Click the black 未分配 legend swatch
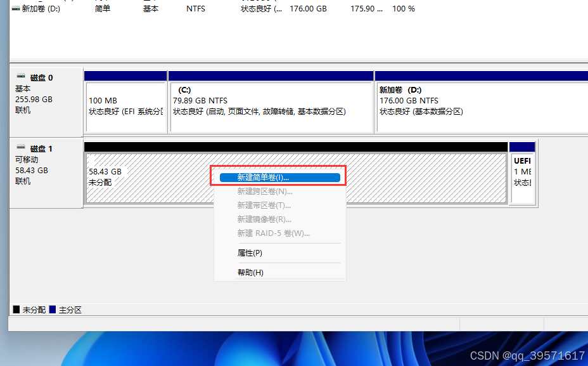The width and height of the screenshot is (588, 366). tap(16, 310)
